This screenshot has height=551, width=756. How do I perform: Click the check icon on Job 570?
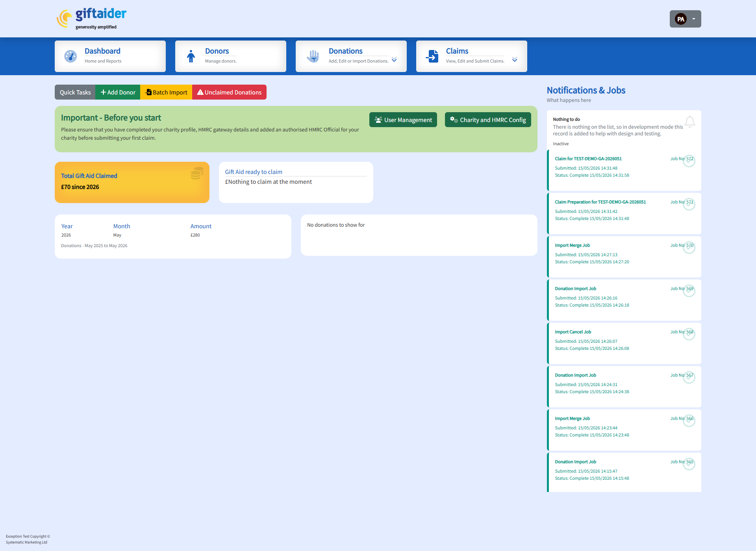[x=689, y=248]
